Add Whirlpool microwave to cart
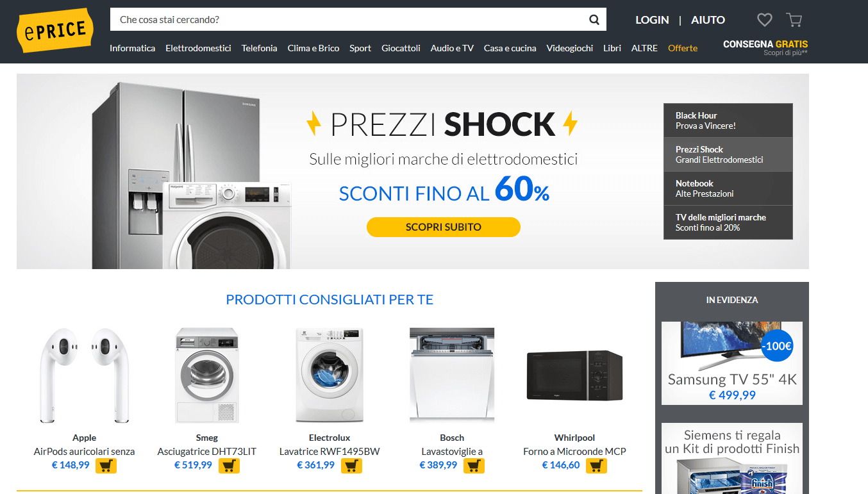 click(x=596, y=466)
